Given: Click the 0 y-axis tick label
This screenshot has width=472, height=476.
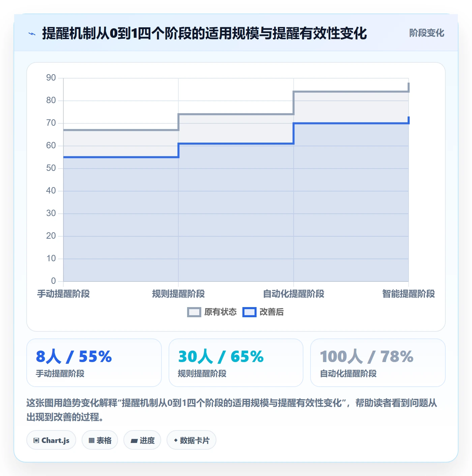Looking at the screenshot, I should 53,281.
